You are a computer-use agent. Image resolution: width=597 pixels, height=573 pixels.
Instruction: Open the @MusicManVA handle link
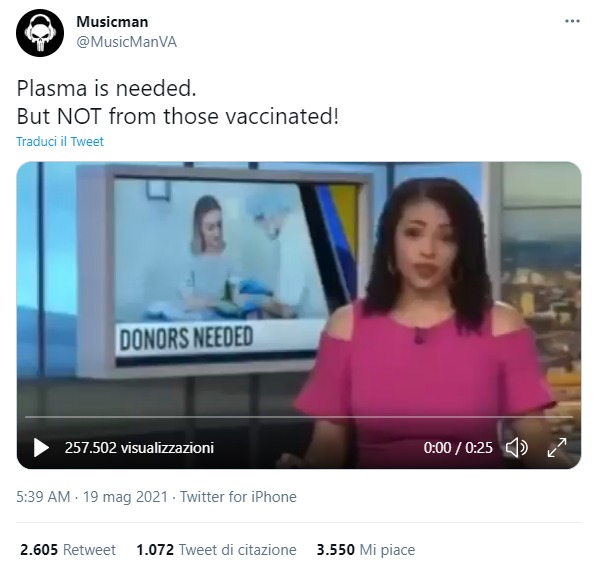point(126,42)
